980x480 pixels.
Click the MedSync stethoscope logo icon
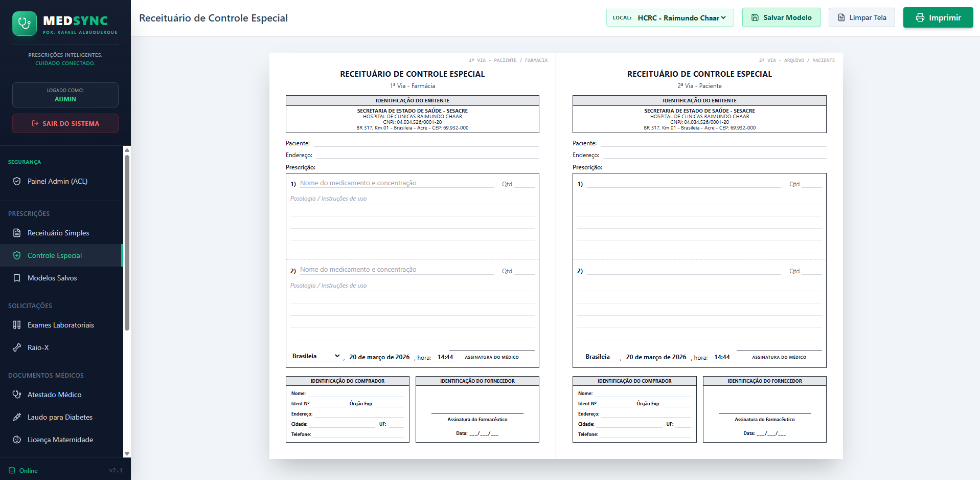pos(24,24)
